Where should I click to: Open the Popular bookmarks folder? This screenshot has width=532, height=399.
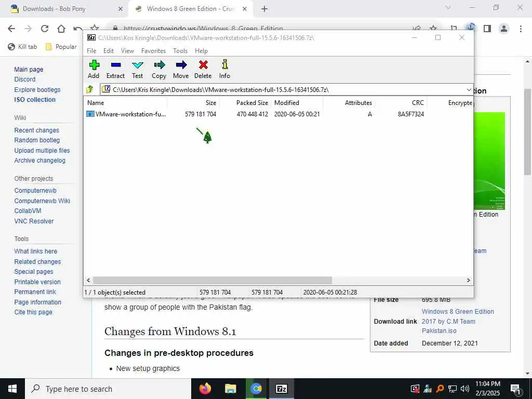click(x=61, y=47)
